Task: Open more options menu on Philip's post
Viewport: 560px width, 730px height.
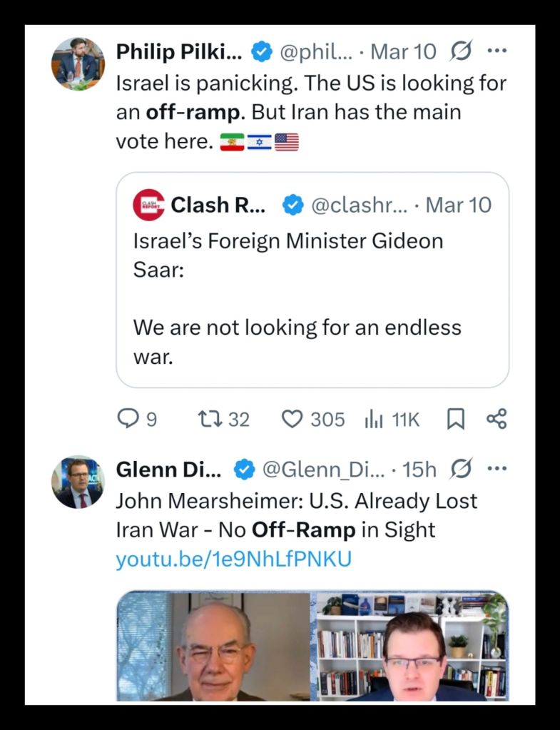Action: (497, 51)
